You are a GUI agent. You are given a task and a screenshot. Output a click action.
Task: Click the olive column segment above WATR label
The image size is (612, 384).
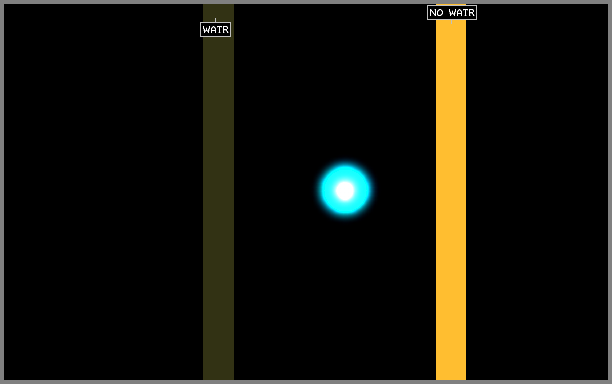(x=218, y=11)
